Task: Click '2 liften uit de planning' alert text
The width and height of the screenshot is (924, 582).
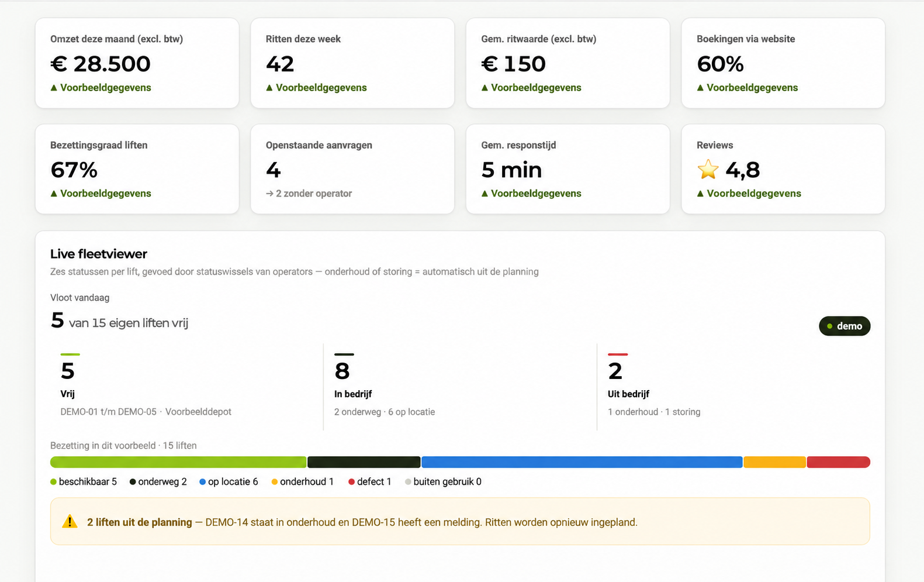Action: [140, 522]
